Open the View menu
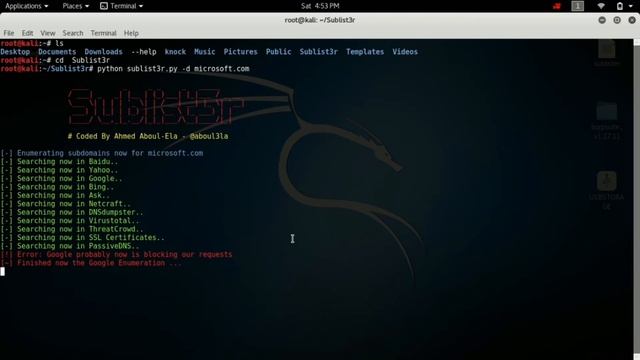Viewport: 640px width, 360px height. (48, 33)
